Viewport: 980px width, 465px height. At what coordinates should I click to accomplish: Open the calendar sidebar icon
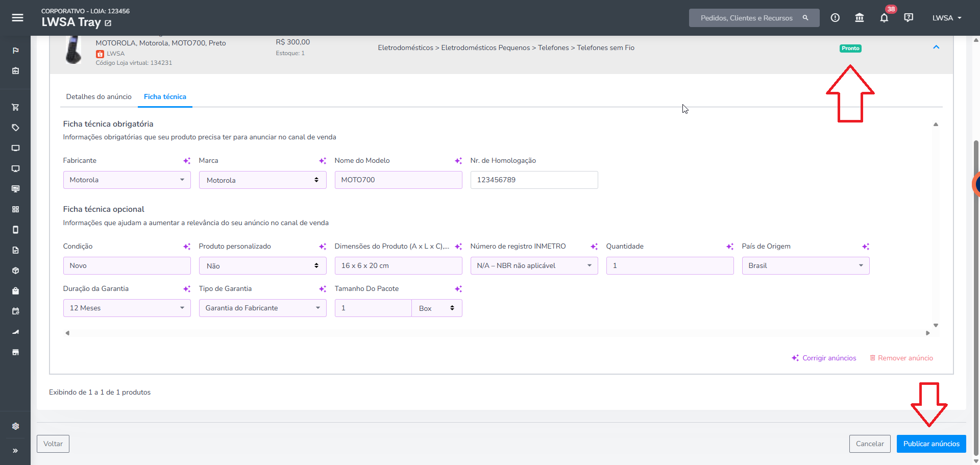tap(16, 311)
